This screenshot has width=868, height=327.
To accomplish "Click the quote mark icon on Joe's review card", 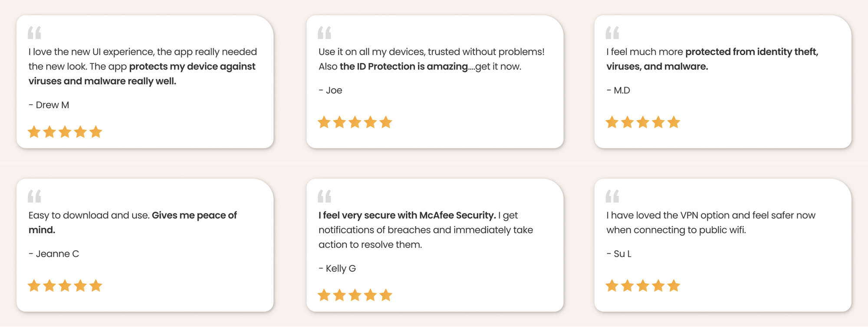I will coord(324,33).
